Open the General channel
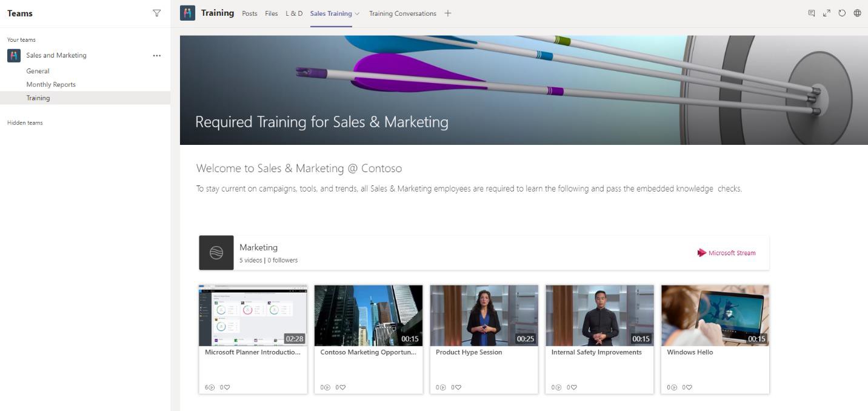Screen dimensions: 868x411 click(38, 71)
